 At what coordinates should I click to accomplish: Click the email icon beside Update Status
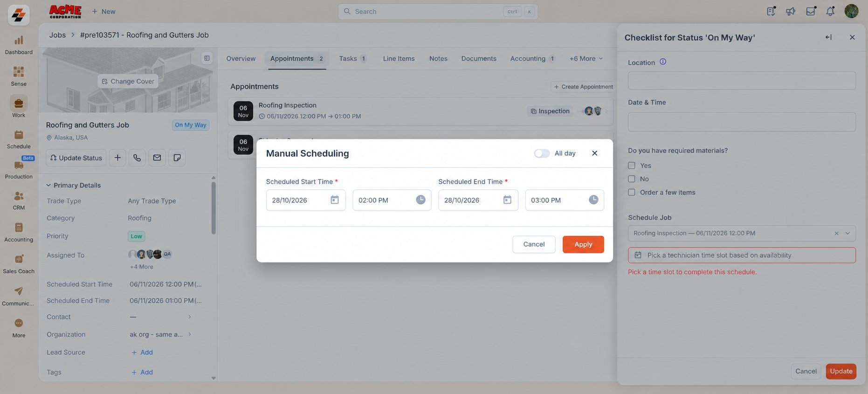point(157,158)
